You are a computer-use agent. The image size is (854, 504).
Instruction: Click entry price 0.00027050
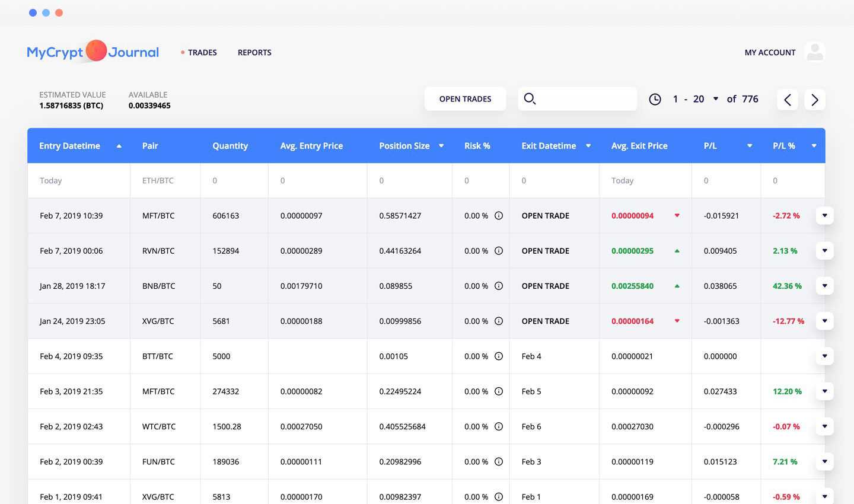(301, 426)
